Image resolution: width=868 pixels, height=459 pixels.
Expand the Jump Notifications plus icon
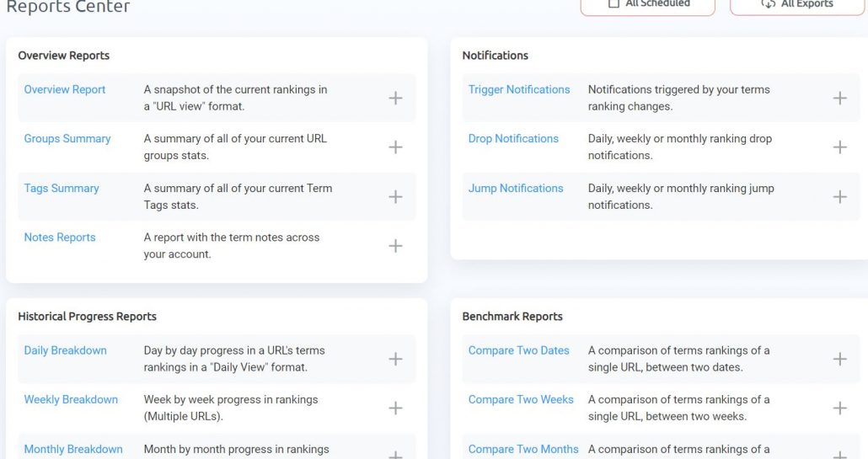[839, 196]
